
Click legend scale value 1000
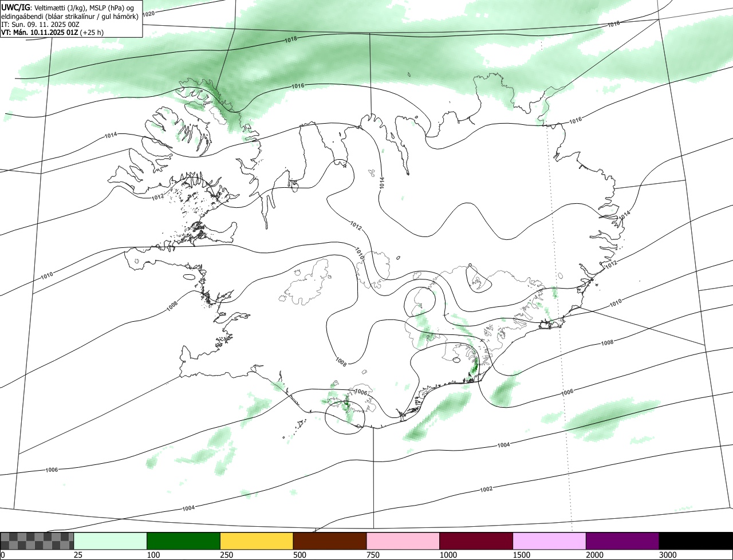(x=448, y=555)
